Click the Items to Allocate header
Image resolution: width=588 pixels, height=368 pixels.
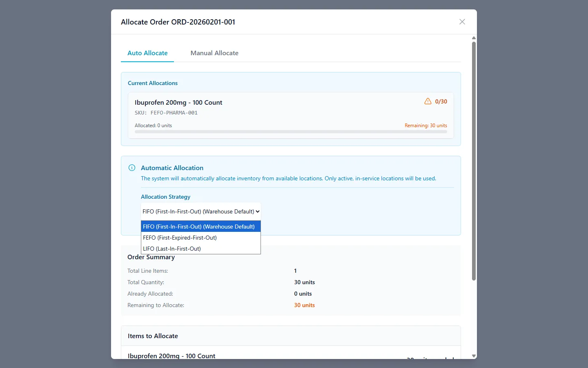(153, 336)
